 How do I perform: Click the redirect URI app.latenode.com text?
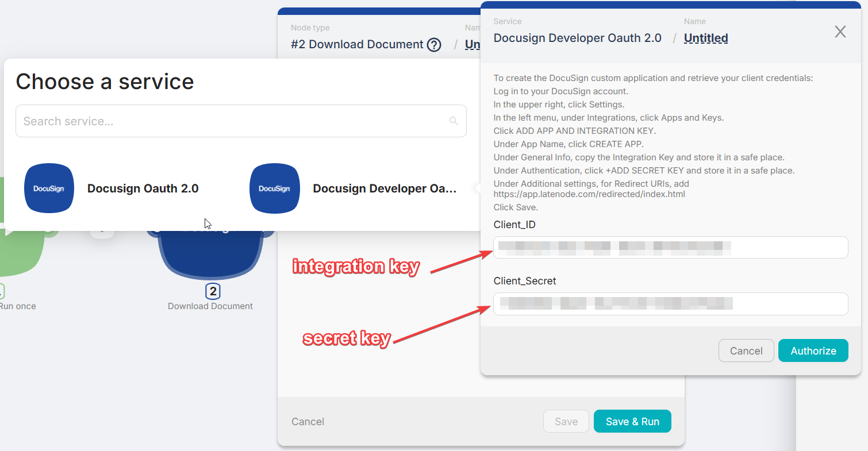[589, 194]
